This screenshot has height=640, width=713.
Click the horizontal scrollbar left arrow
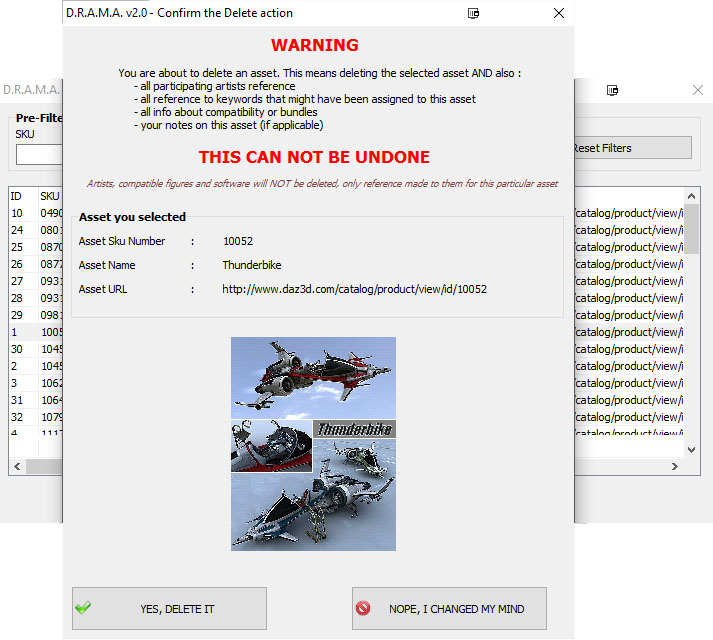[x=17, y=466]
